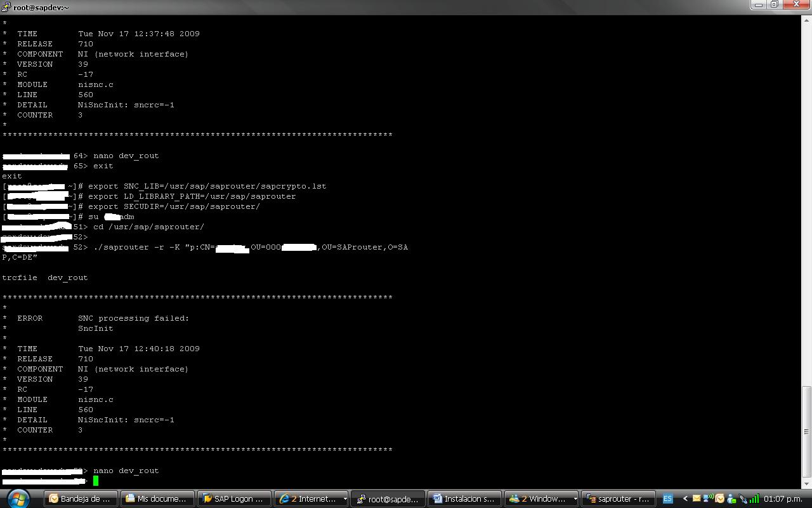This screenshot has height=508, width=812.
Task: Click the Outlook tray icon with clock
Action: [719, 498]
